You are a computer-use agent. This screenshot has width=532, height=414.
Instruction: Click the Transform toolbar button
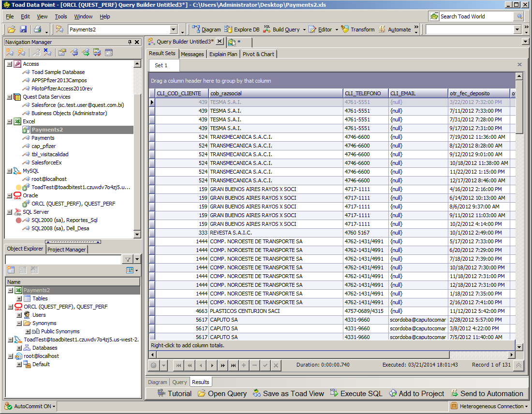(358, 30)
